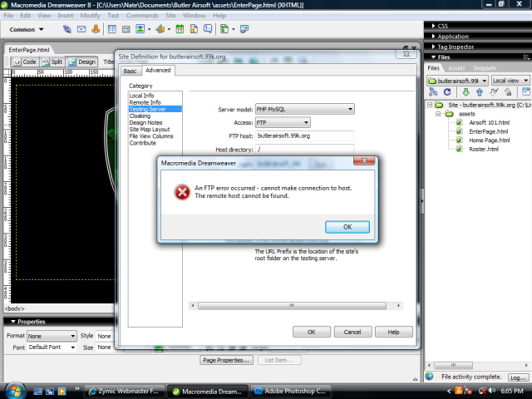Image resolution: width=532 pixels, height=399 pixels.
Task: Open the Site menu
Action: pyautogui.click(x=170, y=16)
